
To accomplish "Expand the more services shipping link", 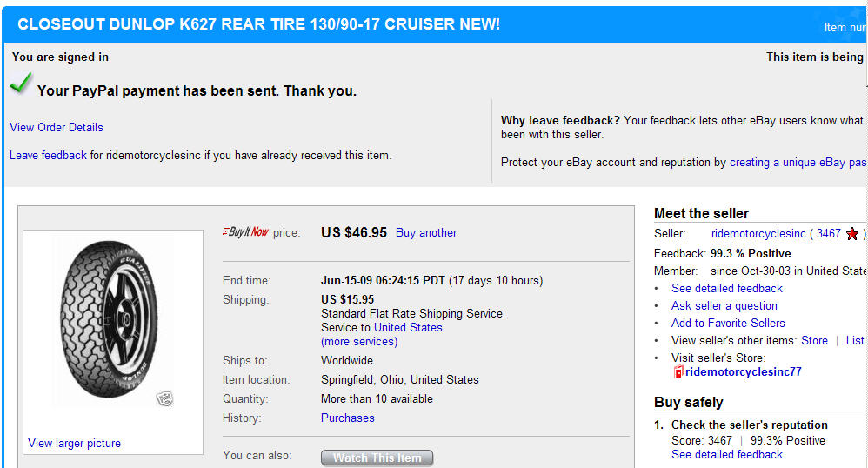I will click(359, 341).
